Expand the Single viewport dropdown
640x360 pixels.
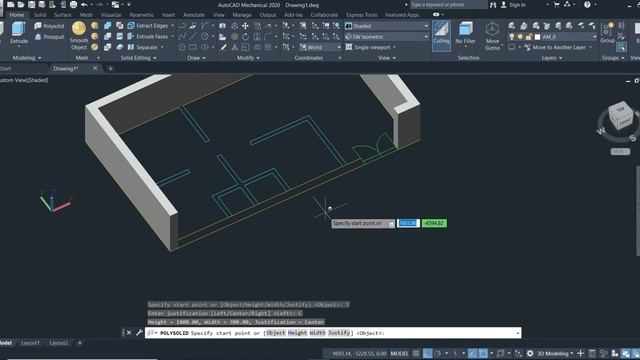point(371,47)
